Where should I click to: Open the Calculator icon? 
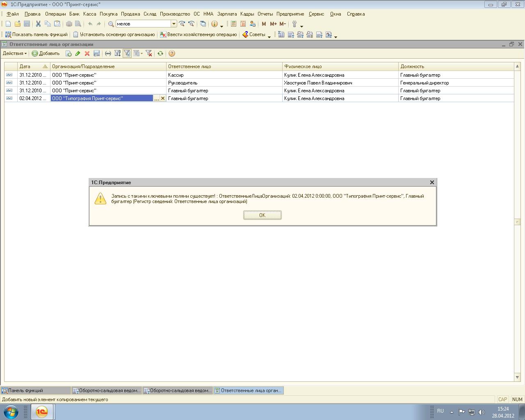233,24
